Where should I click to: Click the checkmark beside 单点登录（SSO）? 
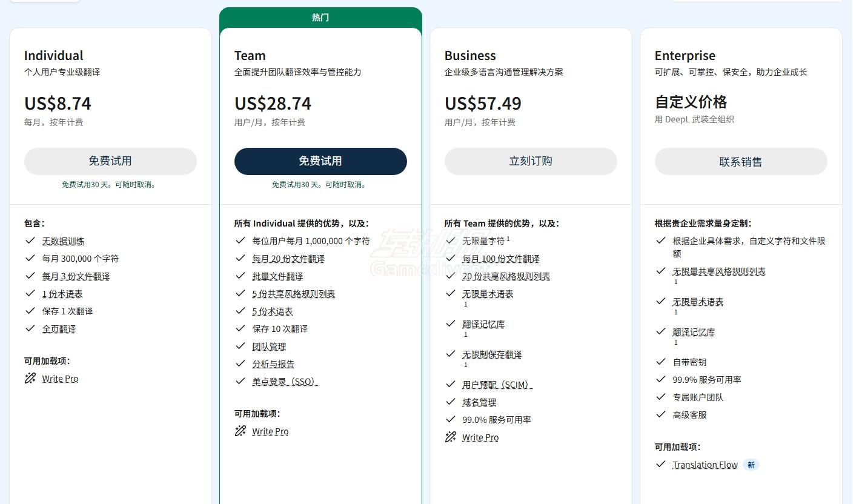240,381
